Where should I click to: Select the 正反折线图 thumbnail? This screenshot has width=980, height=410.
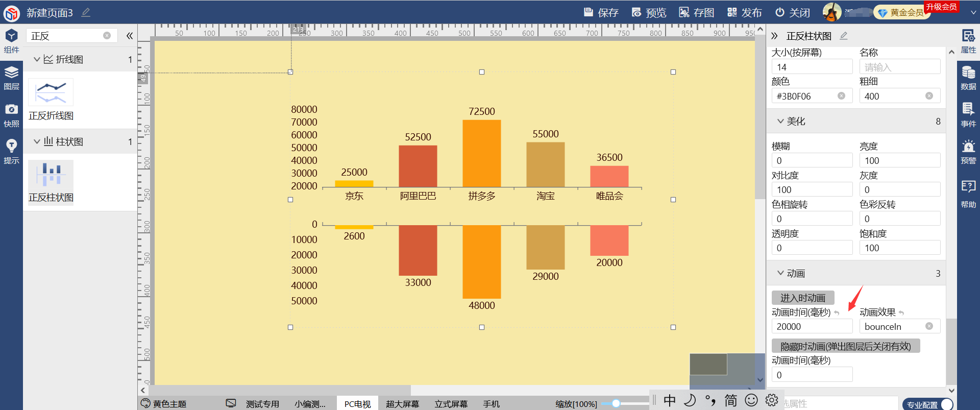tap(51, 100)
